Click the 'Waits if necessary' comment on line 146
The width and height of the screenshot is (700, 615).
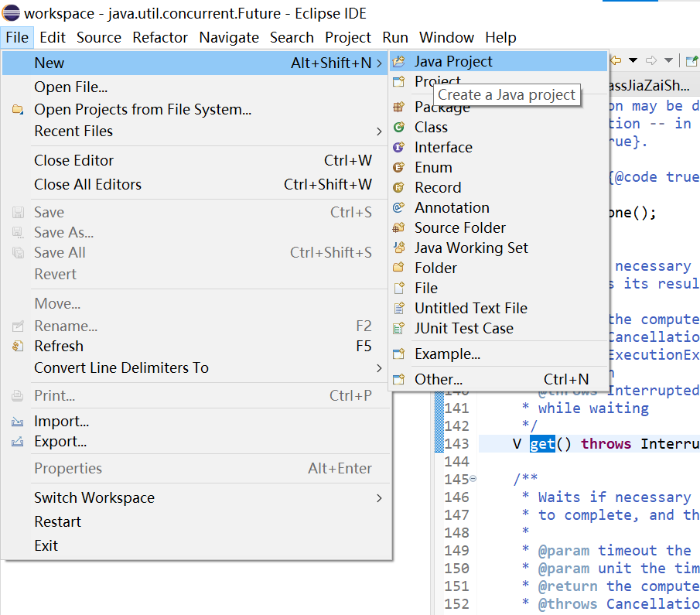tap(614, 497)
